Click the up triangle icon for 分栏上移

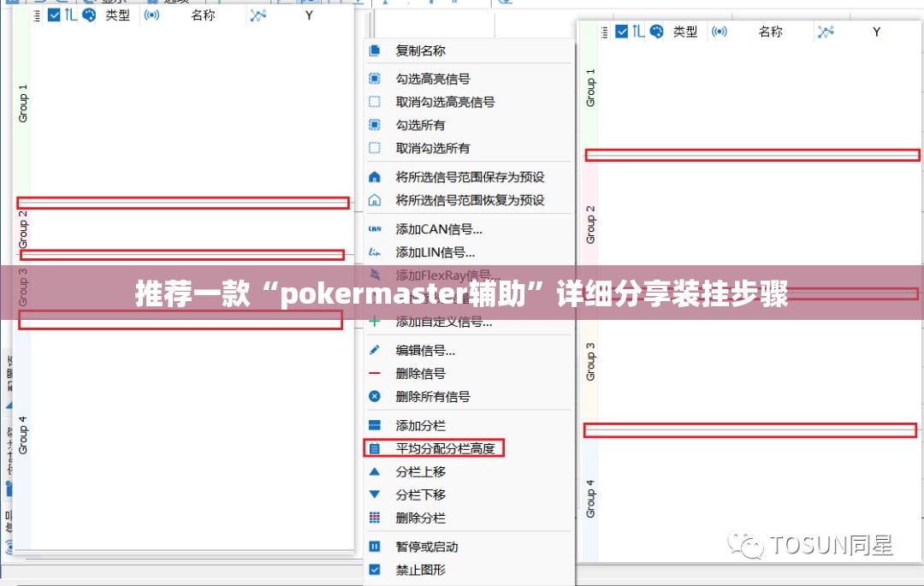(x=374, y=471)
